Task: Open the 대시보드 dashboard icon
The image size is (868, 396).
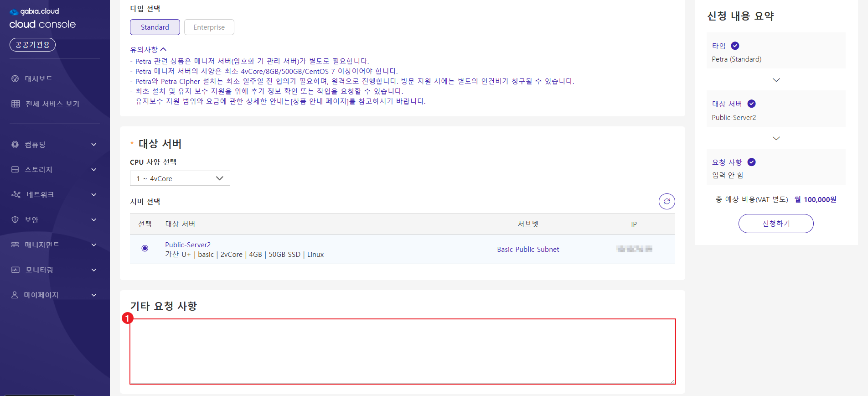Action: tap(15, 78)
